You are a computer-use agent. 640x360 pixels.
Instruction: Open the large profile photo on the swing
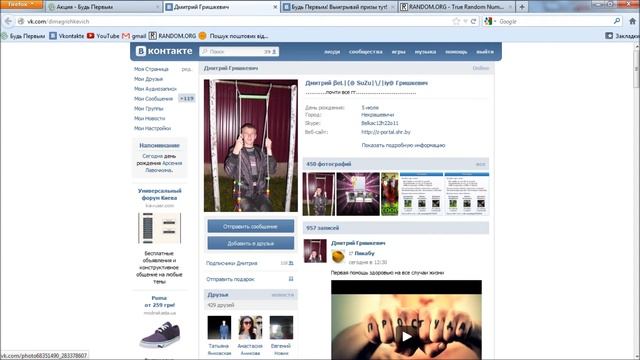point(251,145)
